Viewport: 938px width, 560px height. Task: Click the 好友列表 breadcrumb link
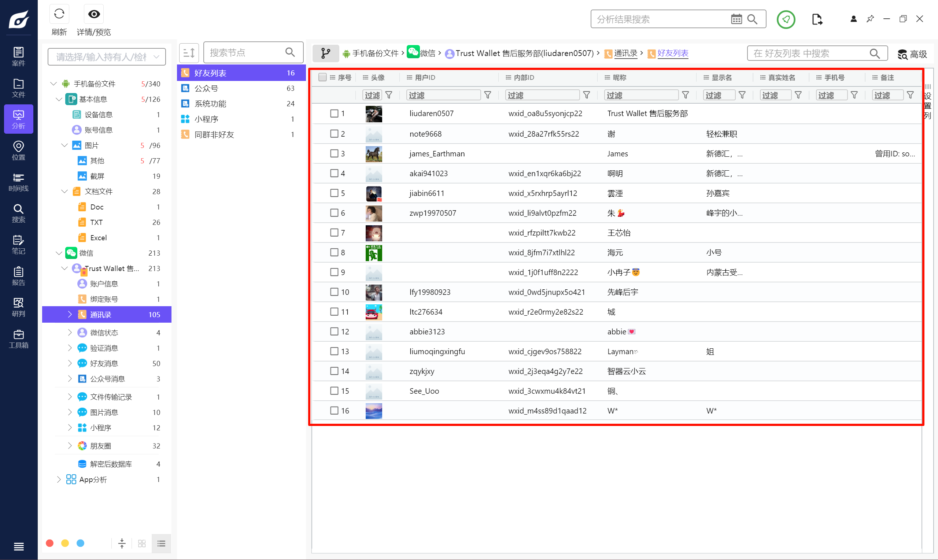(673, 53)
